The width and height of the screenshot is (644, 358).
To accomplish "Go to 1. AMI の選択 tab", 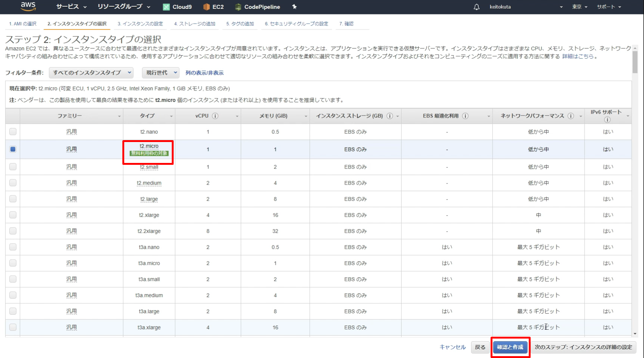I will coord(23,24).
